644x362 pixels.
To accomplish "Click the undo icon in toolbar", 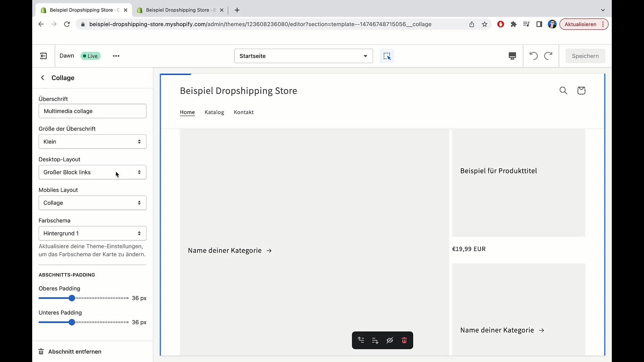I will 533,56.
